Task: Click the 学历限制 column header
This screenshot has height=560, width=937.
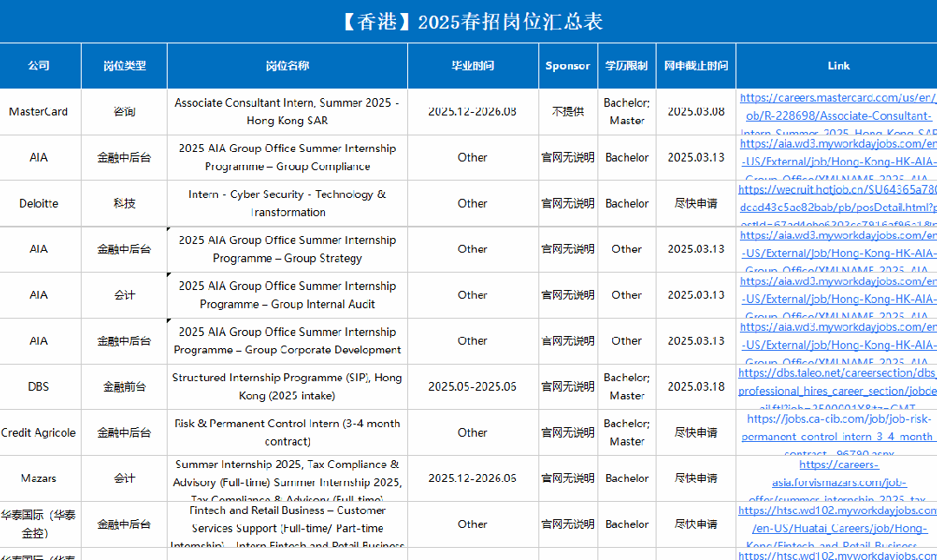Action: [627, 66]
